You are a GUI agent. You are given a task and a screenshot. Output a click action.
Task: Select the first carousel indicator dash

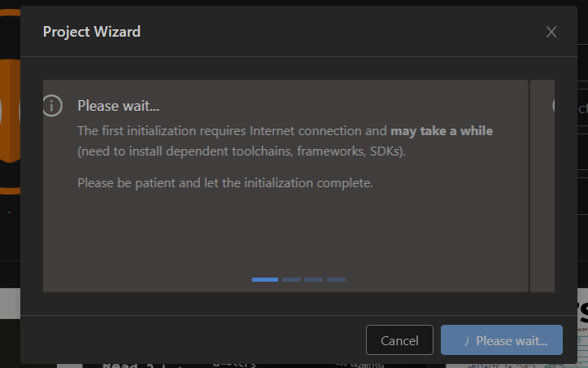tap(265, 279)
